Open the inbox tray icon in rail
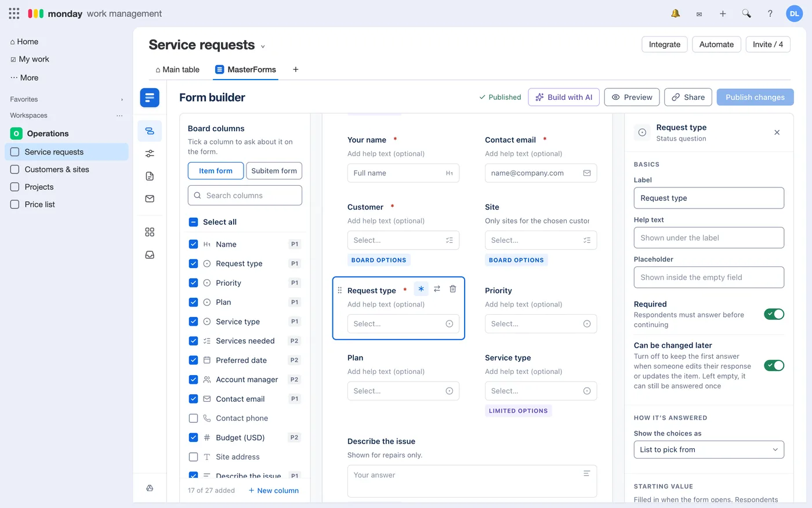 [150, 255]
